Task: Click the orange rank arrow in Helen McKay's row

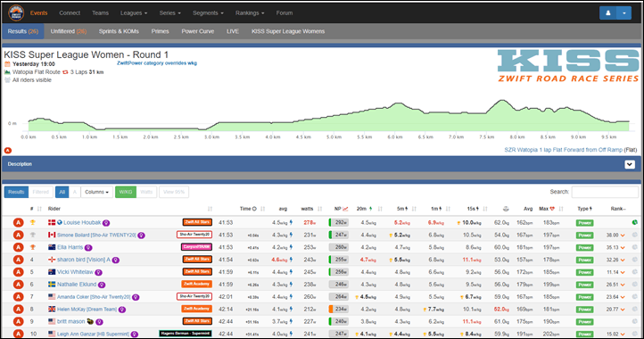Action: click(x=623, y=310)
